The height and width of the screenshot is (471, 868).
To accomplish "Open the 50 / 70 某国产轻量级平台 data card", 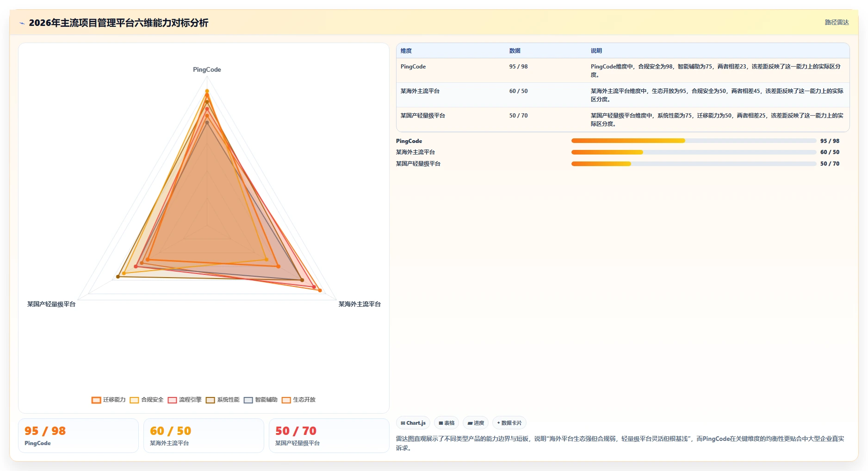I will click(329, 436).
